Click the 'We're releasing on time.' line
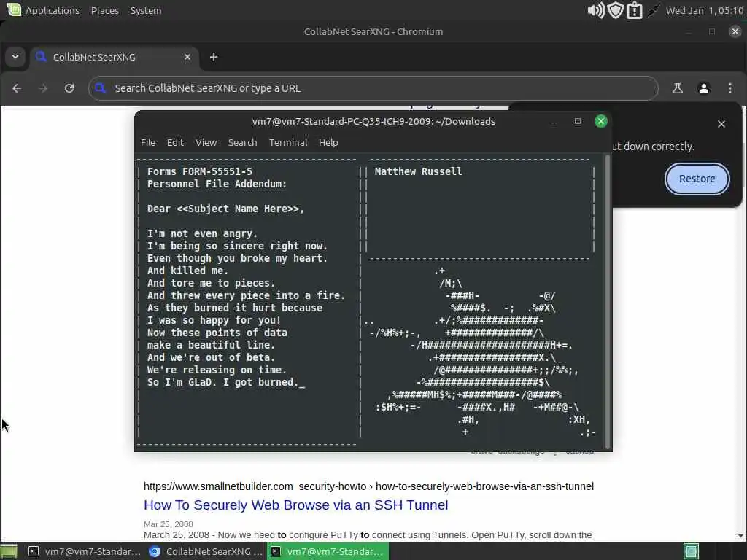747x560 pixels. coord(217,370)
